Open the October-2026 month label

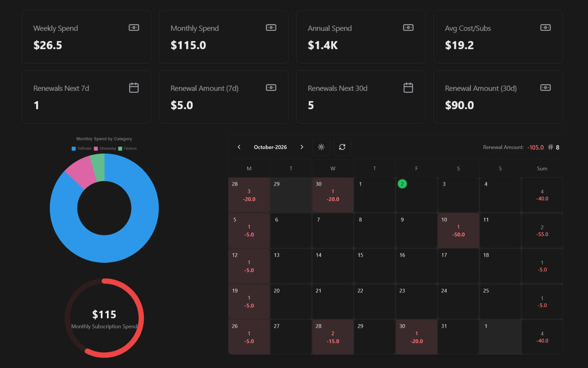click(x=270, y=147)
